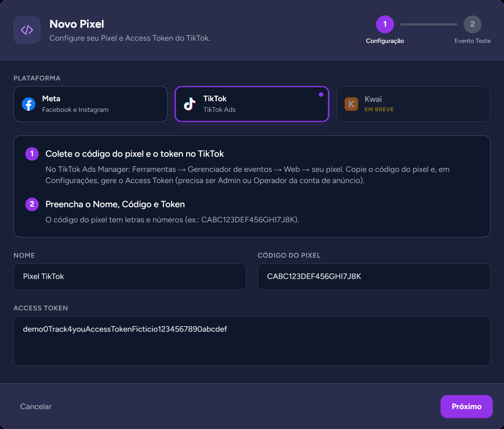Click the 'Facebook e Instagram' subtitle

(75, 110)
